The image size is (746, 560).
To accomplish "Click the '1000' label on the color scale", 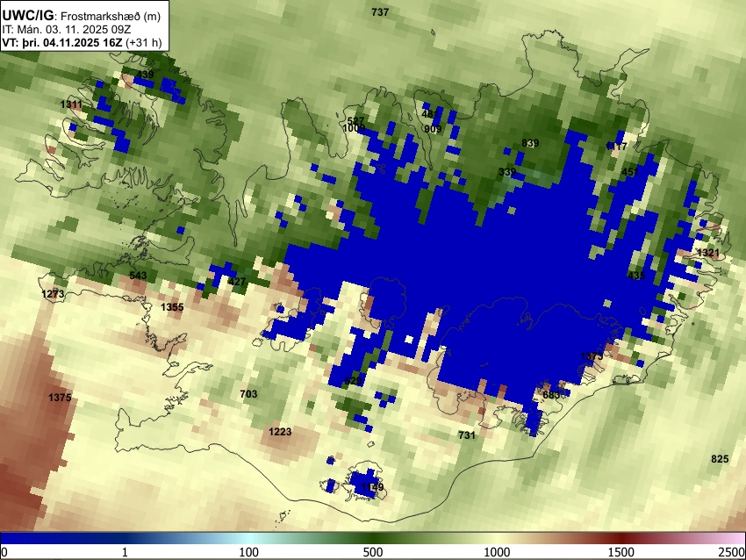I will tap(497, 552).
